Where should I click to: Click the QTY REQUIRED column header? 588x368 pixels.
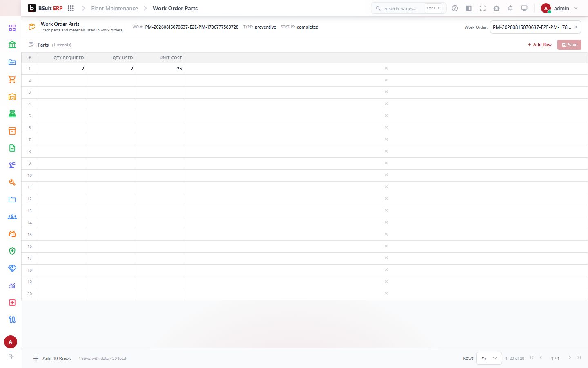click(x=62, y=58)
